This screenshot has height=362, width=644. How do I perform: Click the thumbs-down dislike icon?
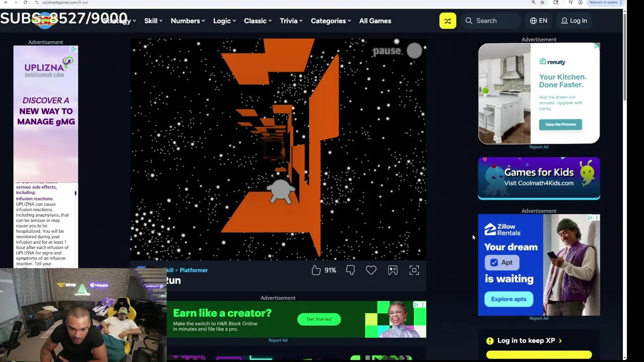(350, 270)
